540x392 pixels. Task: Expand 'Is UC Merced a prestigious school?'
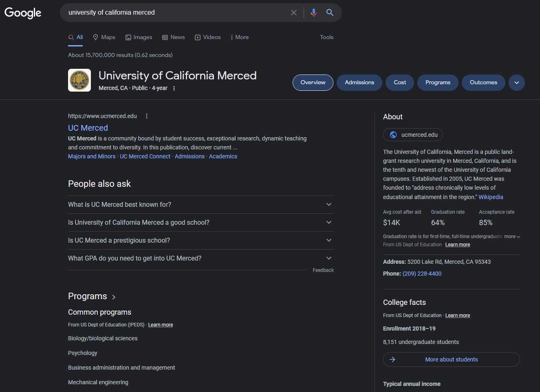(x=201, y=240)
